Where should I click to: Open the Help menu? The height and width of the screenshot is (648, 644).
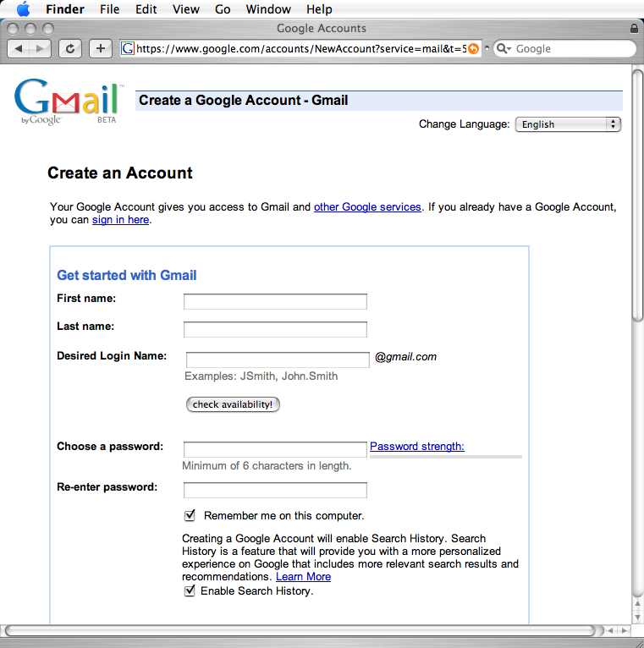[x=319, y=9]
